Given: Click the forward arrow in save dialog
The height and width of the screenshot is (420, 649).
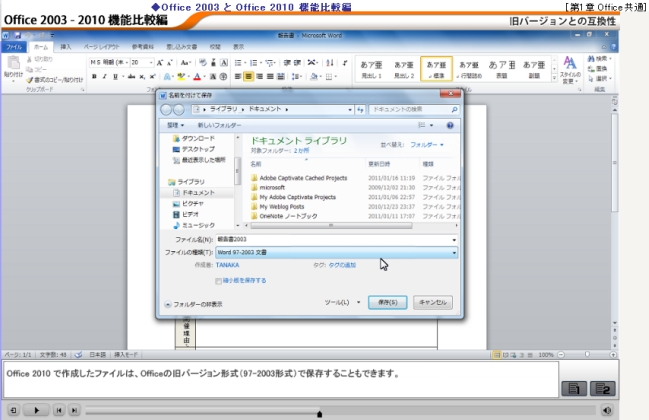Looking at the screenshot, I should [x=179, y=110].
